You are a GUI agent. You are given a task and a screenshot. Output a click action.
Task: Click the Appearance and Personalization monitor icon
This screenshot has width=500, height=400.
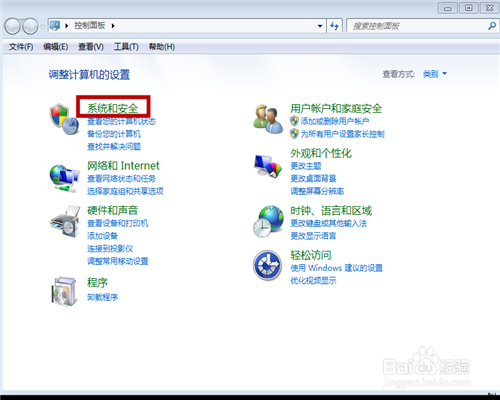tap(268, 166)
